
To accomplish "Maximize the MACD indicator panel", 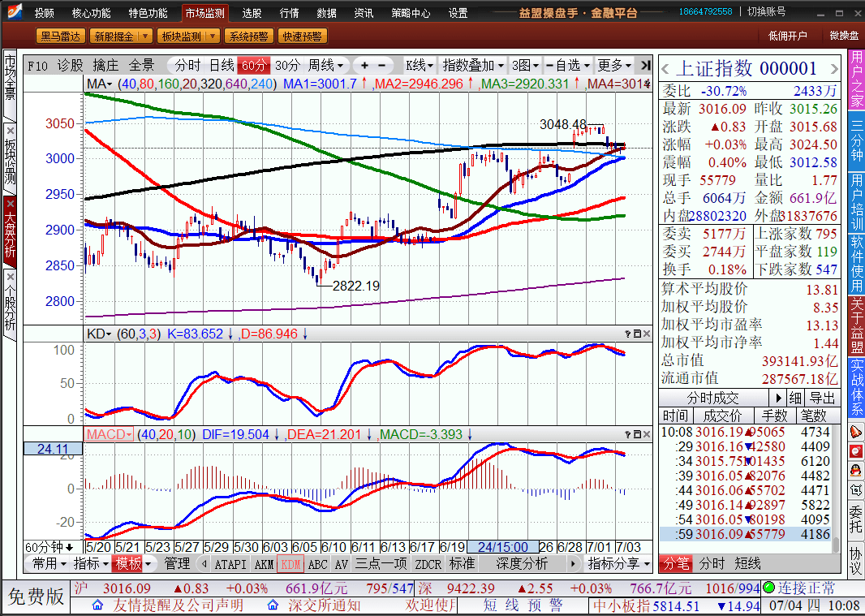I will point(637,434).
